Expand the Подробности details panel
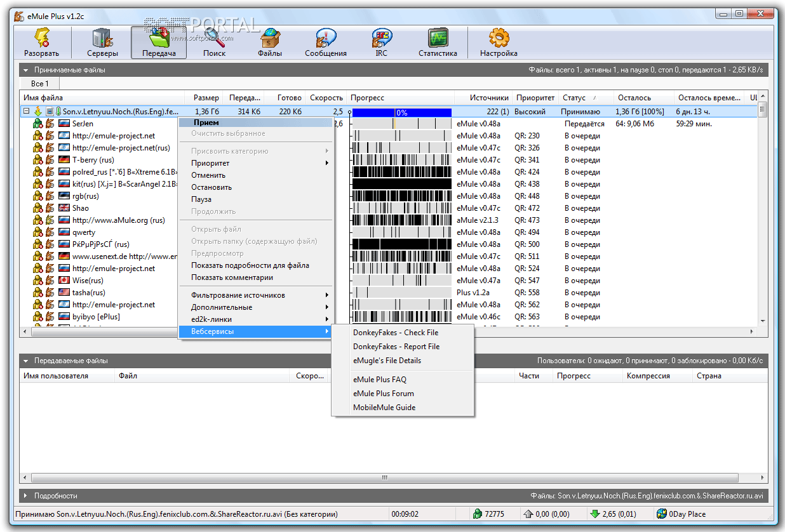The image size is (785, 532). pyautogui.click(x=26, y=496)
